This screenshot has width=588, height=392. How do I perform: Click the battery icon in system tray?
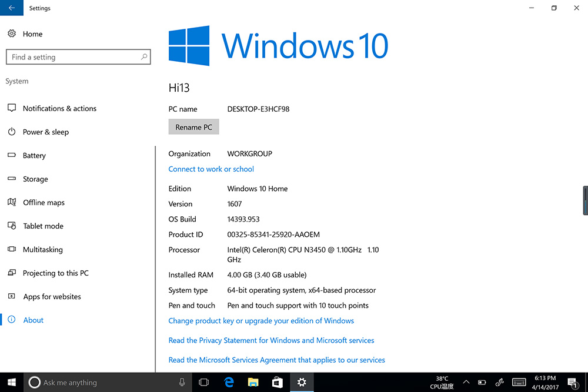click(482, 383)
